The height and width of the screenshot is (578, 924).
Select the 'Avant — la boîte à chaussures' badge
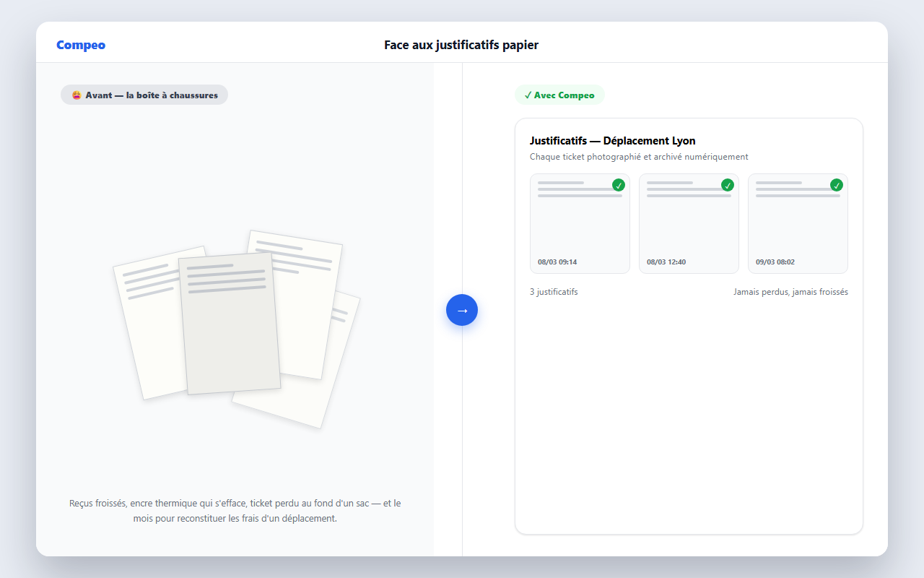pyautogui.click(x=144, y=95)
